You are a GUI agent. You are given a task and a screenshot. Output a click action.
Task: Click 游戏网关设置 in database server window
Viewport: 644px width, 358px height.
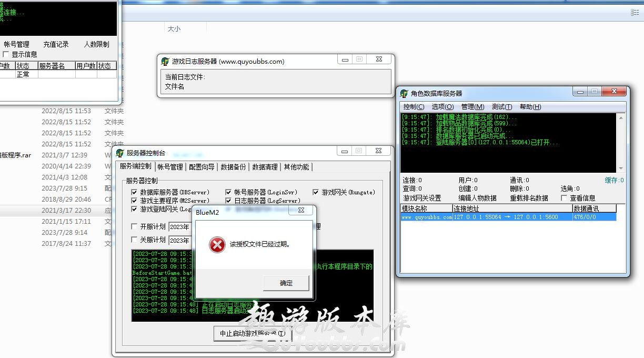[x=422, y=198]
